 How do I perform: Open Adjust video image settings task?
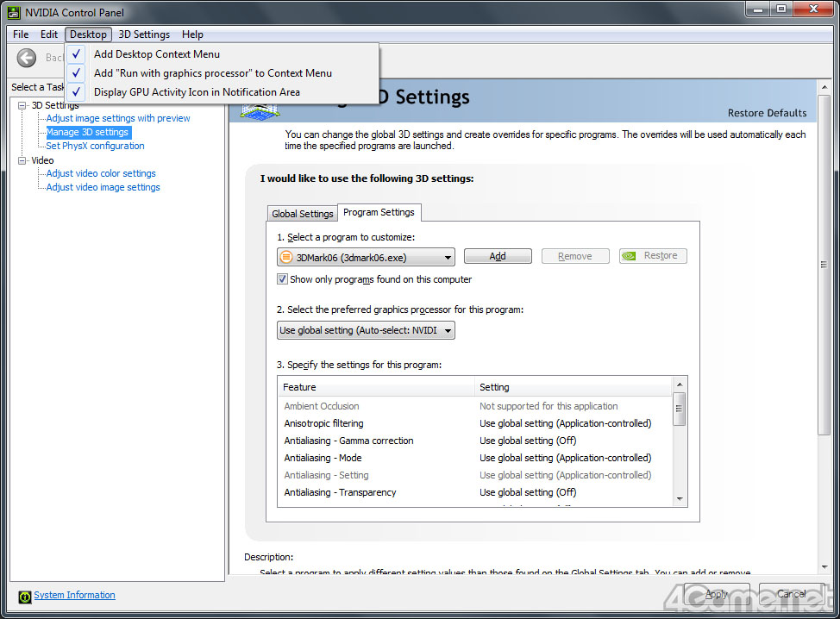point(103,187)
